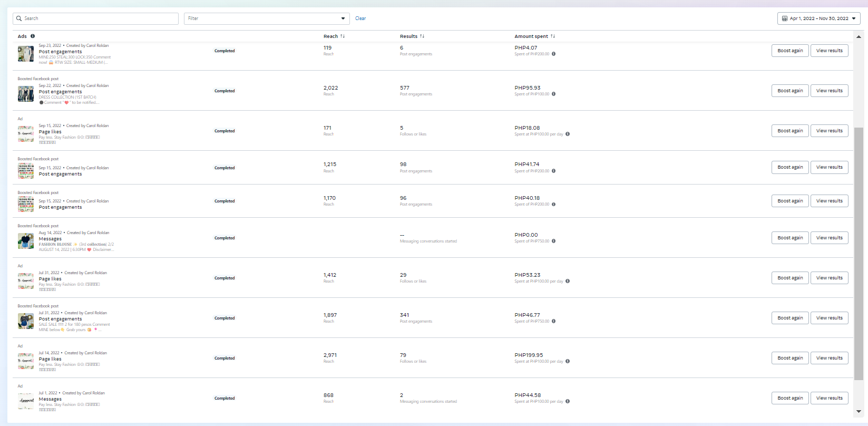Click the reach value "2,971"

click(330, 355)
